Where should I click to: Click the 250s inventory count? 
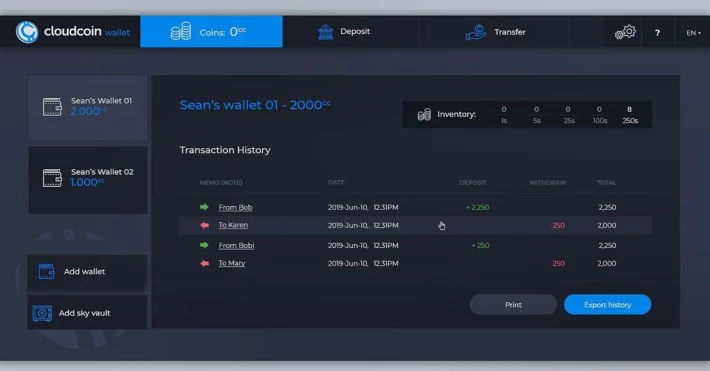click(629, 109)
